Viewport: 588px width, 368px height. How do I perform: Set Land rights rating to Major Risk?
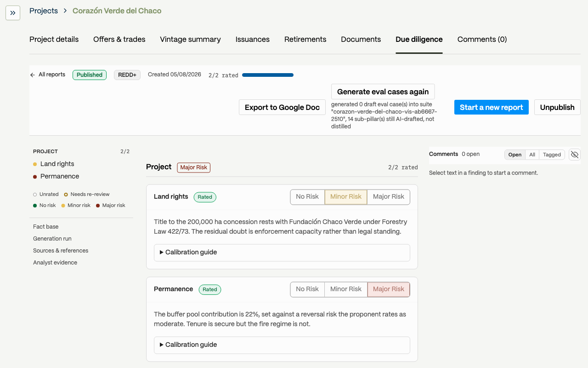(389, 197)
